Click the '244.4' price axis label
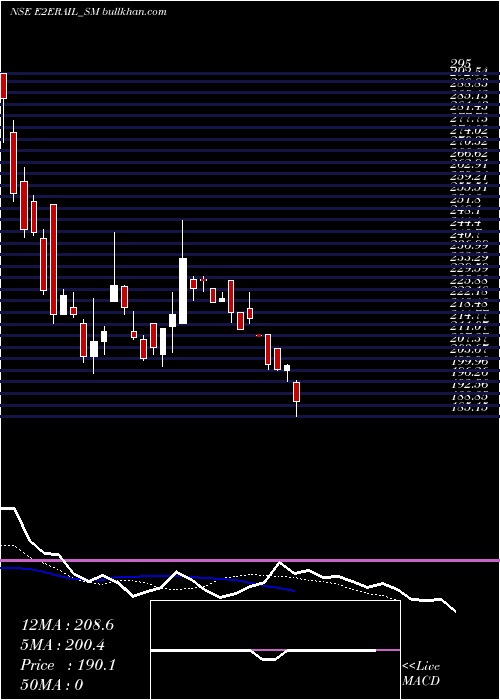 [465, 223]
